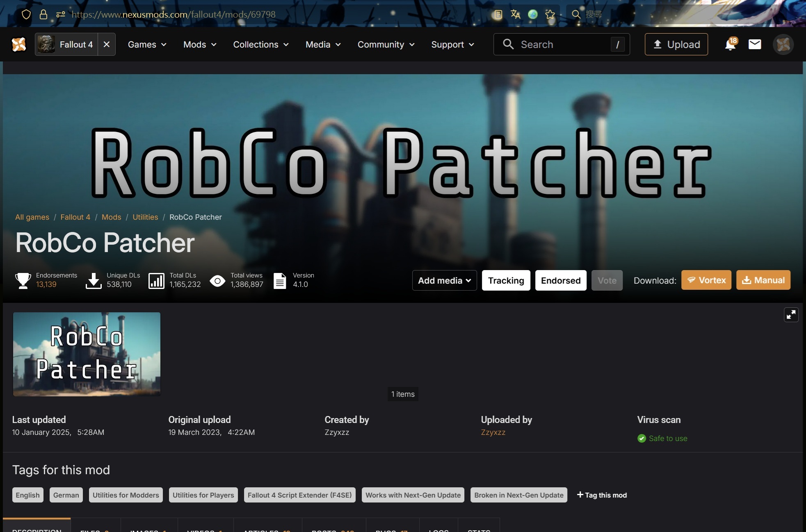806x532 pixels.
Task: Click the Endorsements trophy icon
Action: point(23,281)
